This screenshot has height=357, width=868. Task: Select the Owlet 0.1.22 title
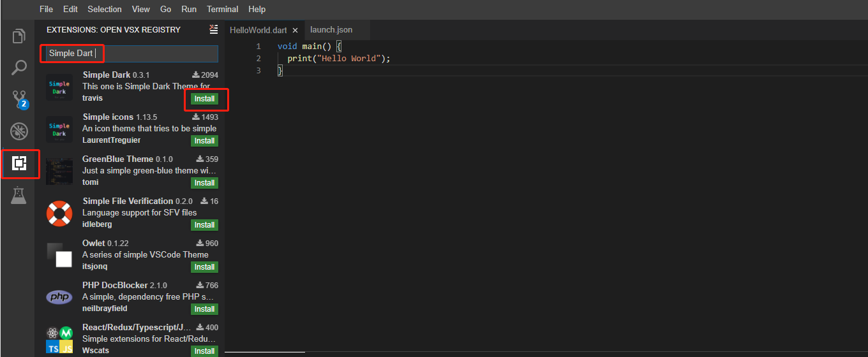point(106,243)
